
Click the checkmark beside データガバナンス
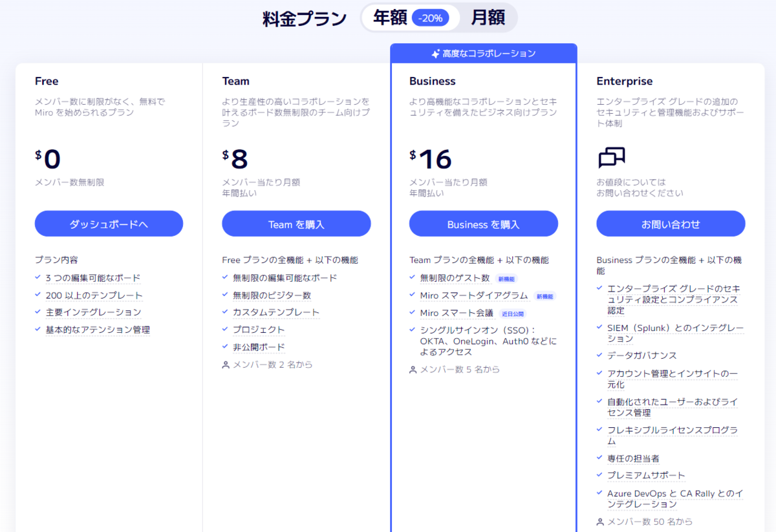pyautogui.click(x=600, y=356)
